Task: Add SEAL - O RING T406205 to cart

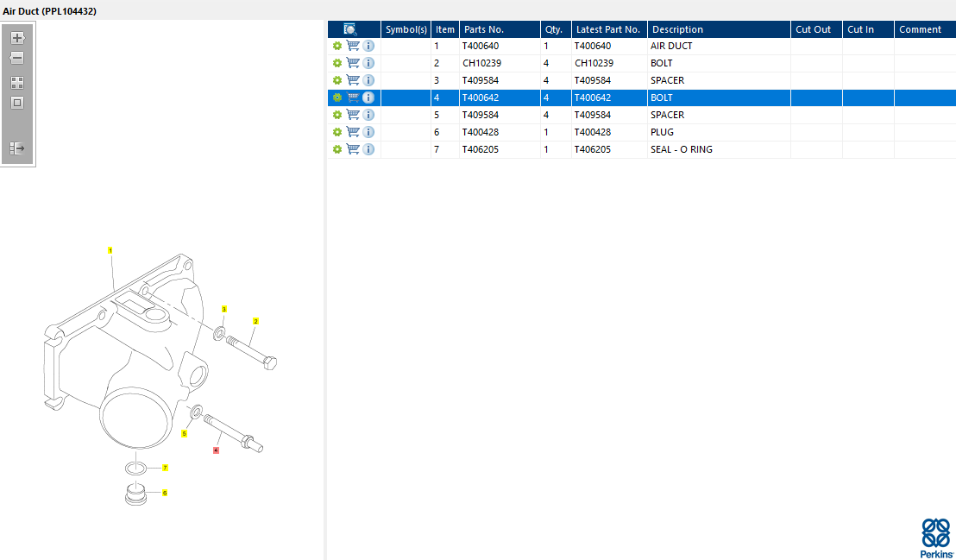Action: click(353, 149)
